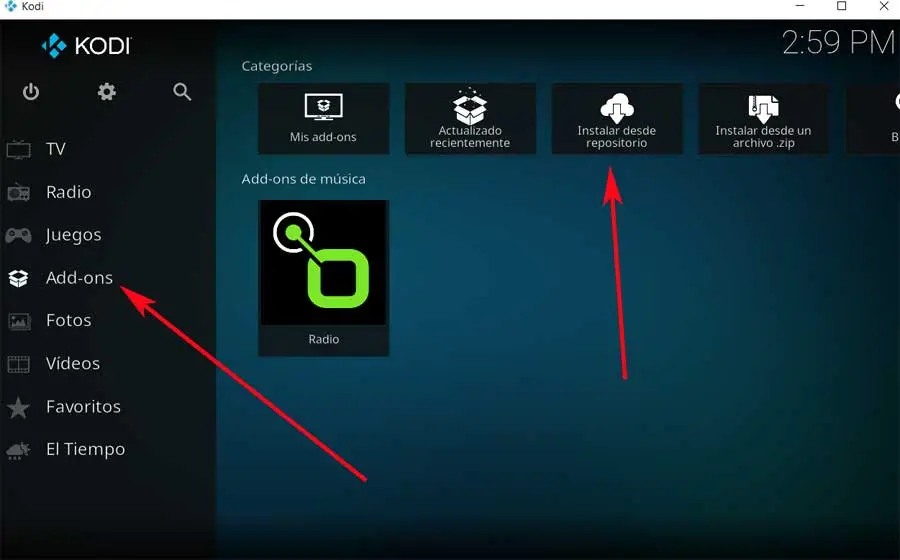The width and height of the screenshot is (900, 560).
Task: Open the Add-ons section
Action: (x=79, y=278)
